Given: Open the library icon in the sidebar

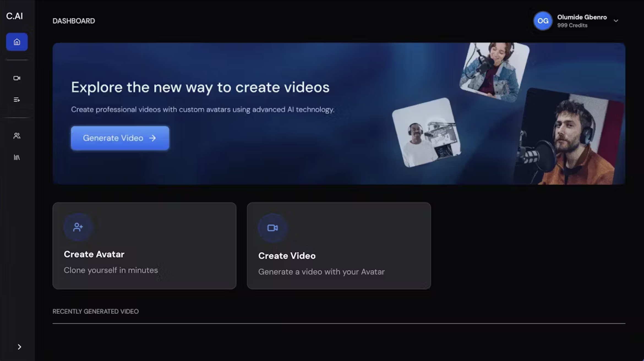Looking at the screenshot, I should [17, 157].
